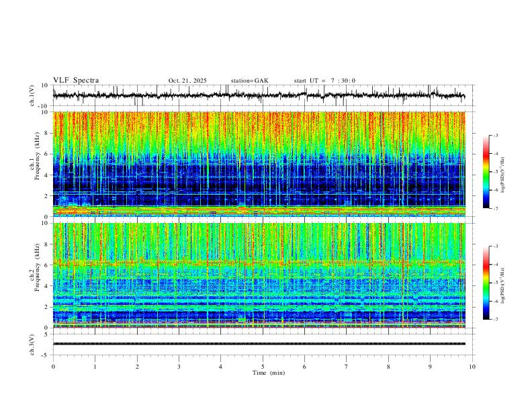Click the "4" kHz tick on ch.2 axis

pyautogui.click(x=48, y=286)
